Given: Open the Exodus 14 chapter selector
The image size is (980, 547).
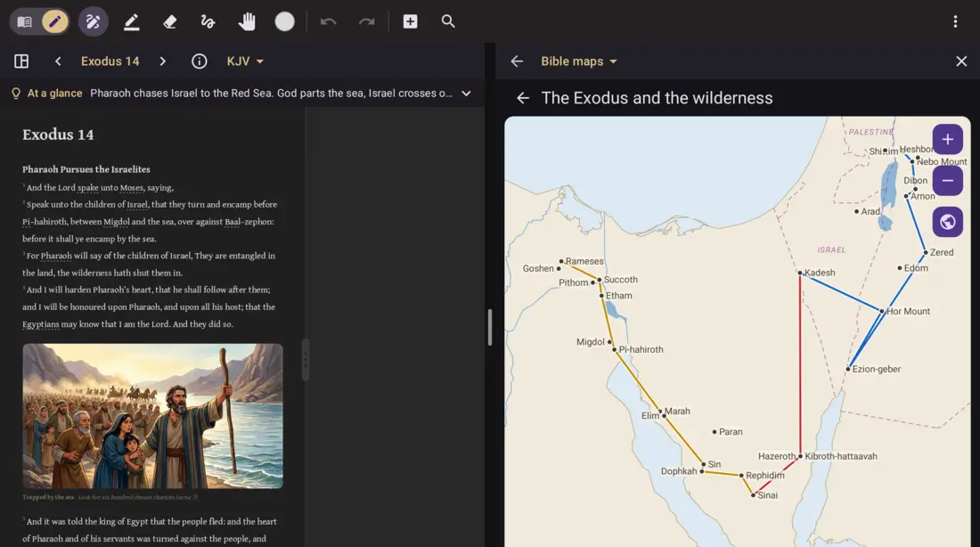Looking at the screenshot, I should [x=110, y=61].
